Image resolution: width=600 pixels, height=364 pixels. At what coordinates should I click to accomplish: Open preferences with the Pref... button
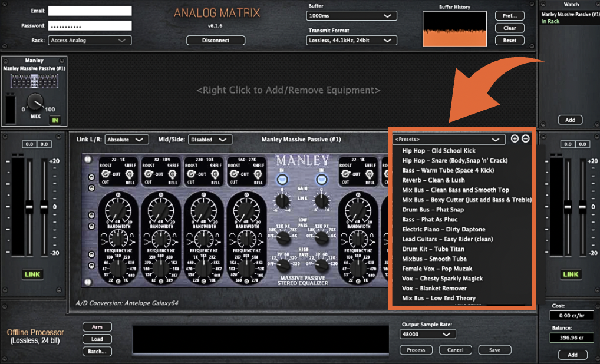click(509, 16)
